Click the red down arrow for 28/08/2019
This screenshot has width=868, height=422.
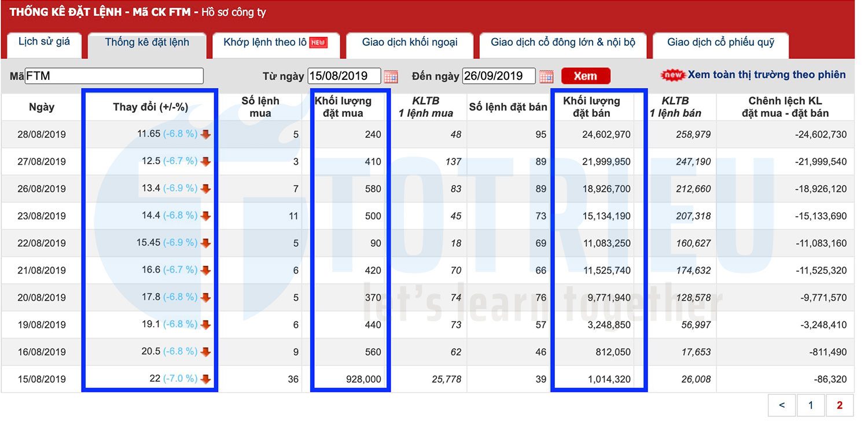pyautogui.click(x=205, y=135)
